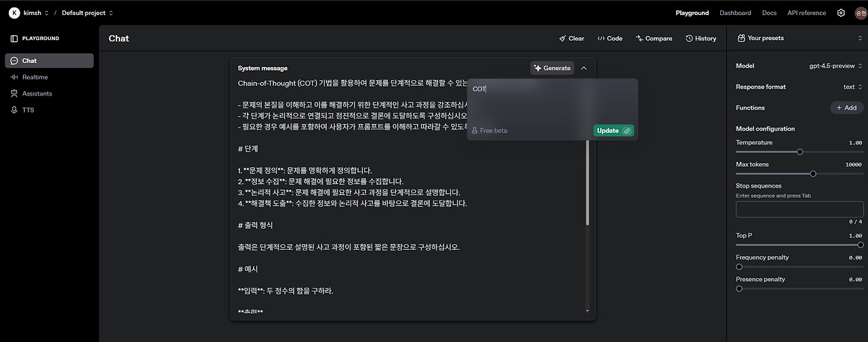Add a function with Add button
The height and width of the screenshot is (342, 868).
point(846,108)
